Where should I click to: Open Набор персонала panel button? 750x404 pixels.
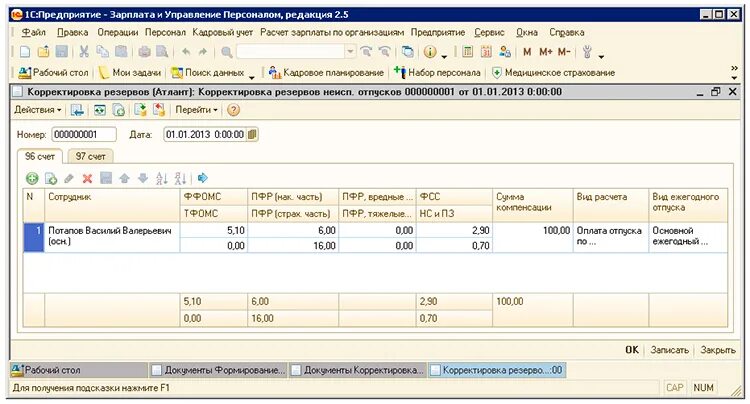point(437,73)
